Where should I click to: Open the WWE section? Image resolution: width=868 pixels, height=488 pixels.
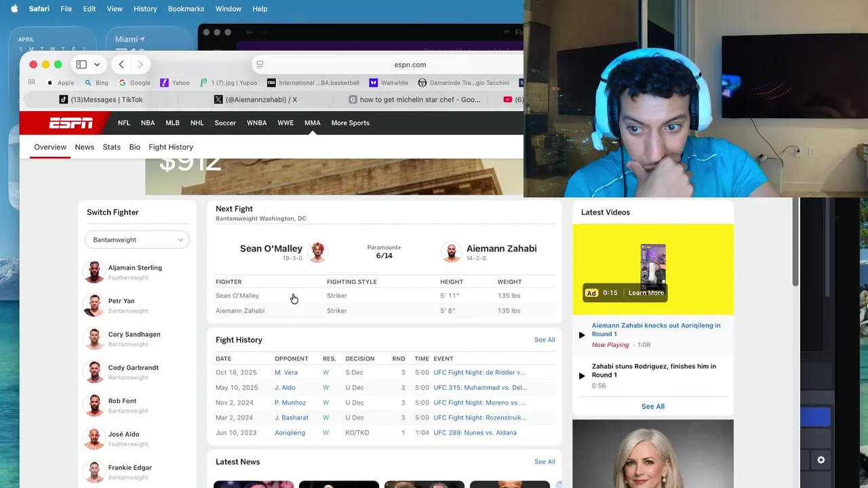(x=285, y=123)
